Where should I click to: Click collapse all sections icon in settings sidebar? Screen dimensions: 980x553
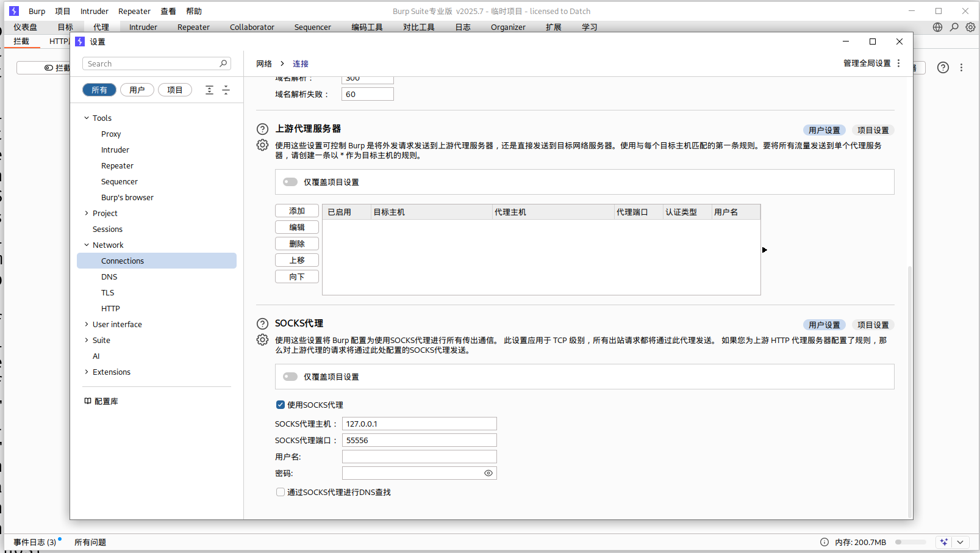pos(226,90)
